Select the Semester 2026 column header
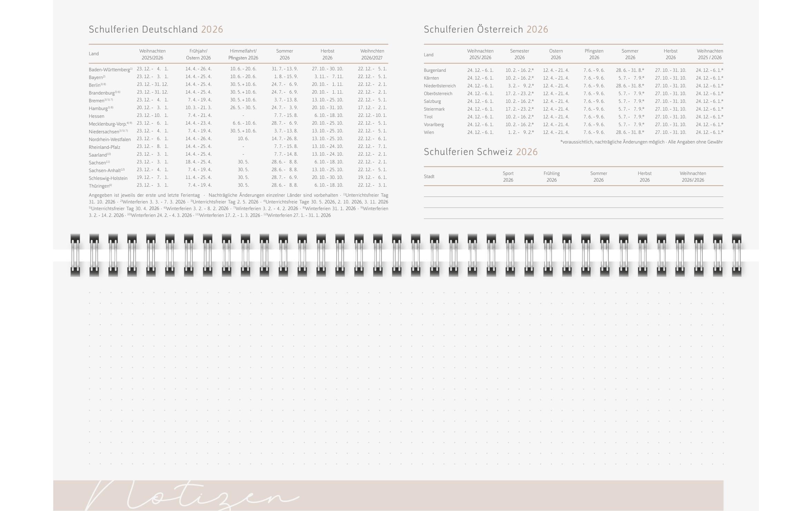Image resolution: width=812 pixels, height=511 pixels. (x=519, y=54)
